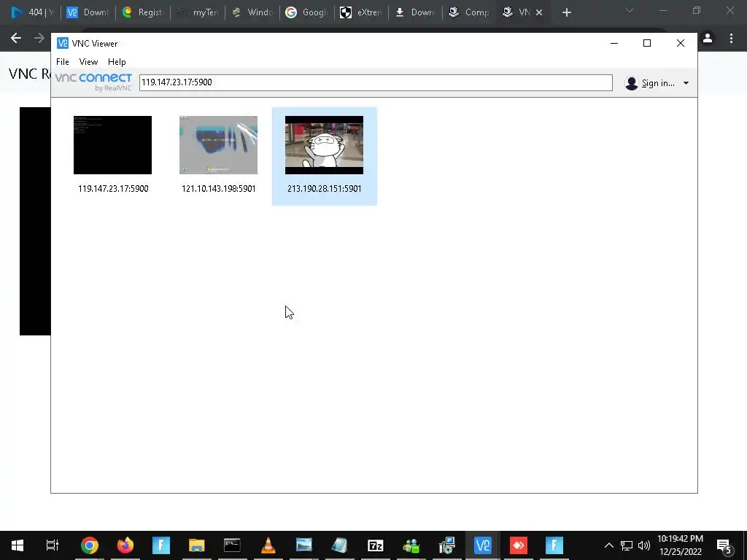Open VLC media player from the taskbar
The height and width of the screenshot is (560, 747).
[268, 545]
